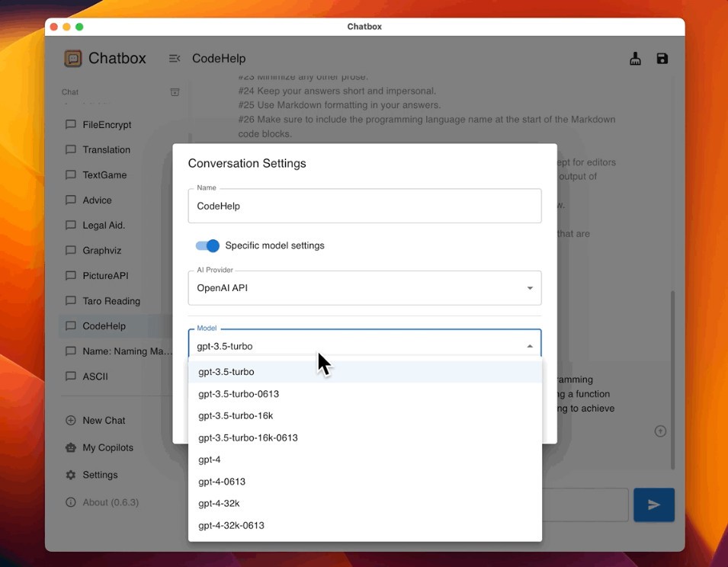Choose gpt-3.5-turbo-16k-0613 from list

[x=365, y=437]
